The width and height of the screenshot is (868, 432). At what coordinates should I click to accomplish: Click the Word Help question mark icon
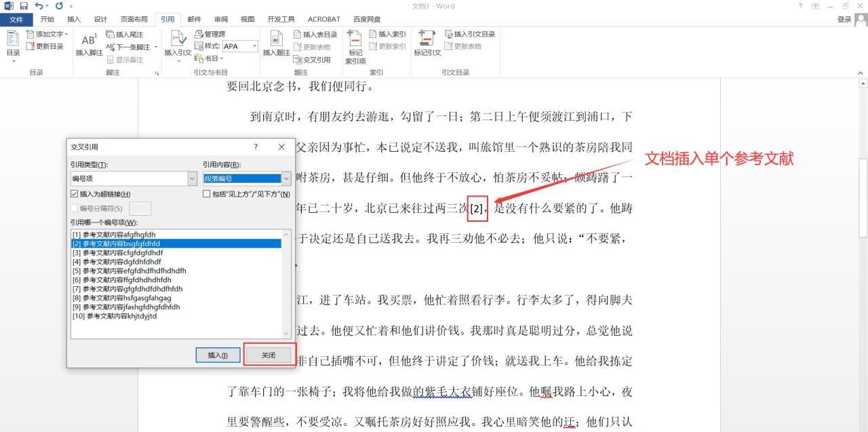pyautogui.click(x=802, y=5)
